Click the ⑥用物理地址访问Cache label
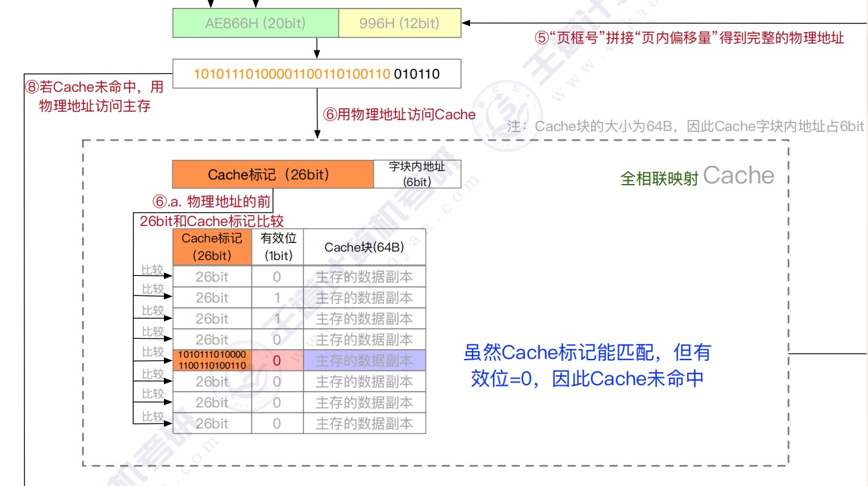This screenshot has width=868, height=486. tap(399, 115)
